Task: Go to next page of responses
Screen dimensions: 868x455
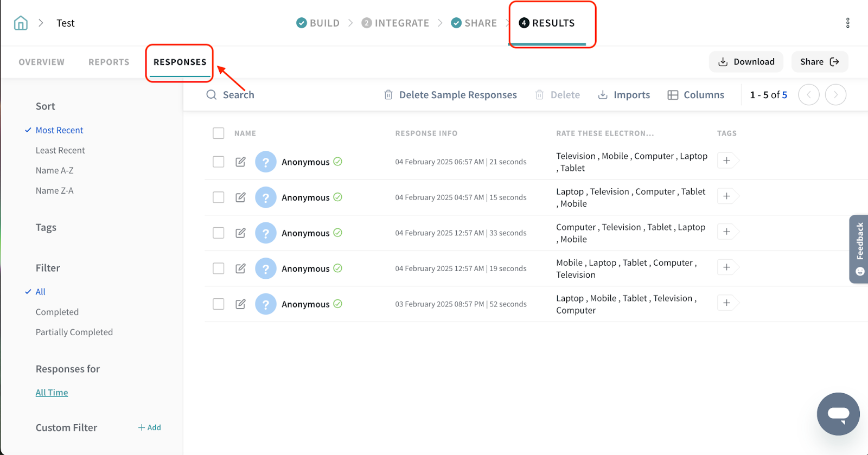Action: pyautogui.click(x=835, y=95)
